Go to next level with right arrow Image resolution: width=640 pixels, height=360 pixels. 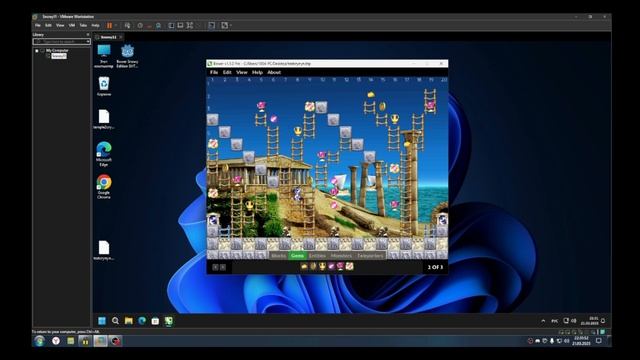coord(223,267)
